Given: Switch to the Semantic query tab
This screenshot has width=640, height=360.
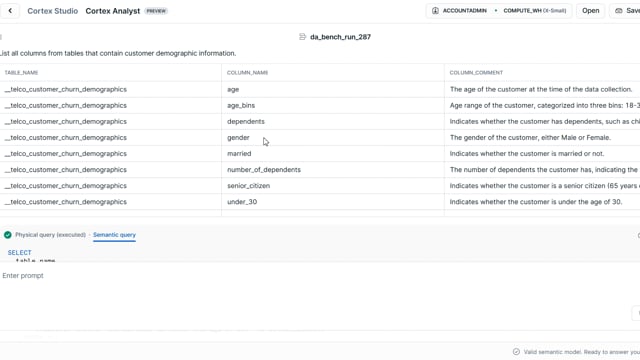Looking at the screenshot, I should 114,235.
